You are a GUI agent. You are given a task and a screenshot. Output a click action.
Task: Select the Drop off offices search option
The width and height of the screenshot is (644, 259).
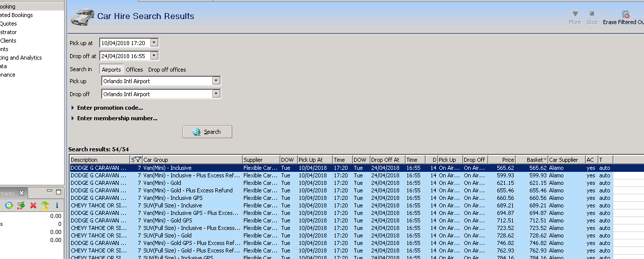pyautogui.click(x=167, y=70)
